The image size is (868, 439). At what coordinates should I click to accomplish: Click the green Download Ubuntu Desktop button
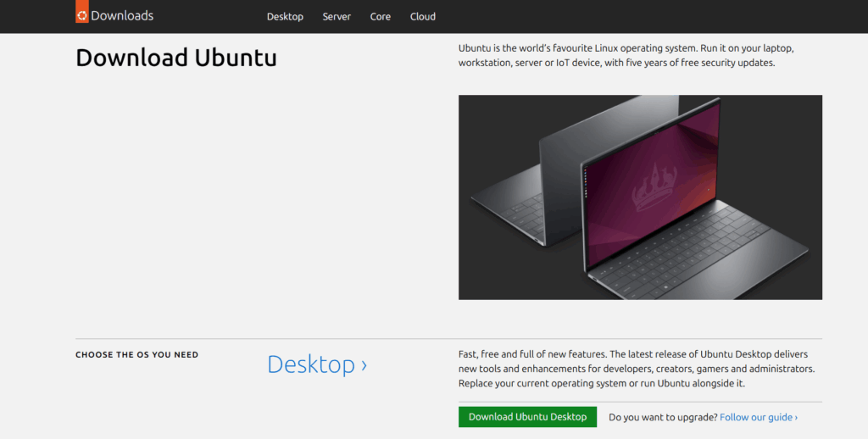click(527, 417)
